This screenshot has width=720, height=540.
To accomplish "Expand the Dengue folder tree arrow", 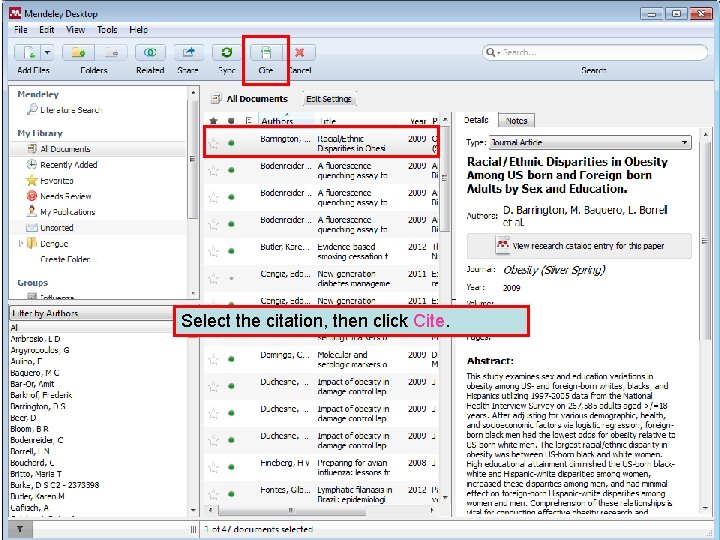I will (x=20, y=243).
